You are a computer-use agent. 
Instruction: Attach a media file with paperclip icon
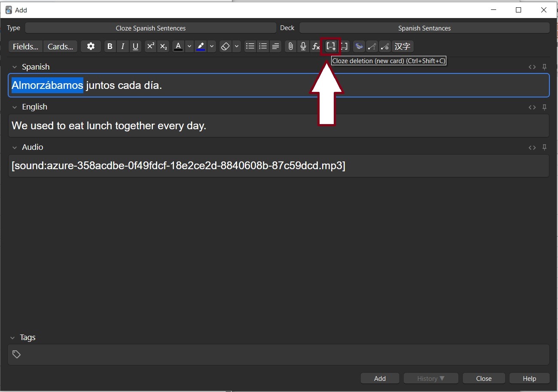coord(291,46)
